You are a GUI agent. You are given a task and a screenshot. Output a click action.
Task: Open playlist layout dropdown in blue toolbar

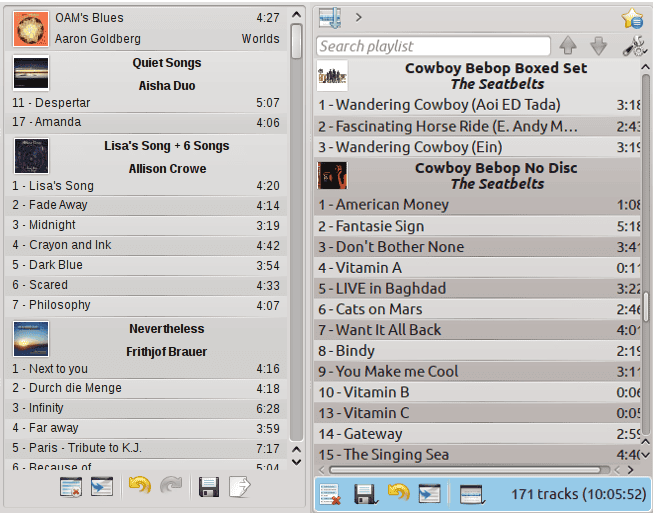[472, 494]
